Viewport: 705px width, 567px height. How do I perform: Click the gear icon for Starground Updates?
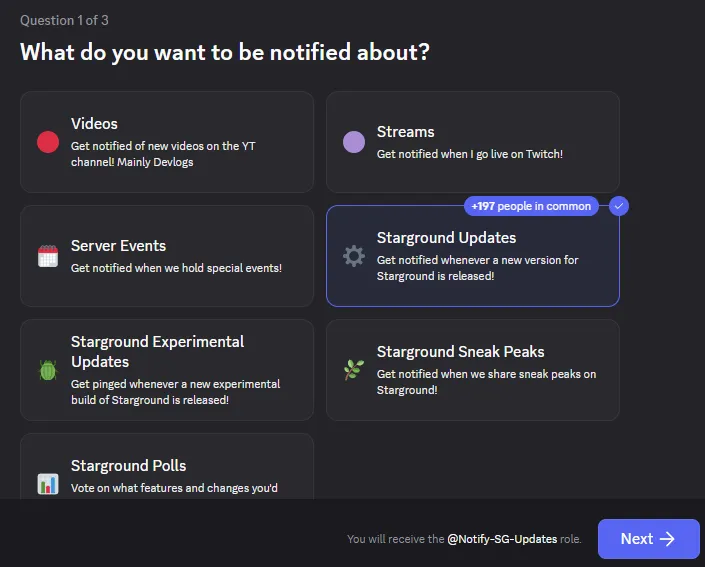coord(354,256)
